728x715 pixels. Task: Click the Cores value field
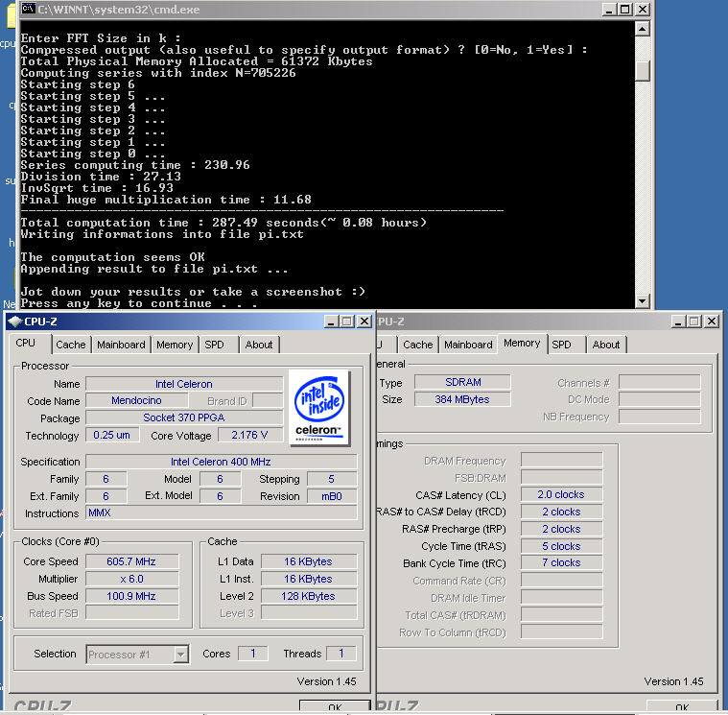tap(253, 654)
